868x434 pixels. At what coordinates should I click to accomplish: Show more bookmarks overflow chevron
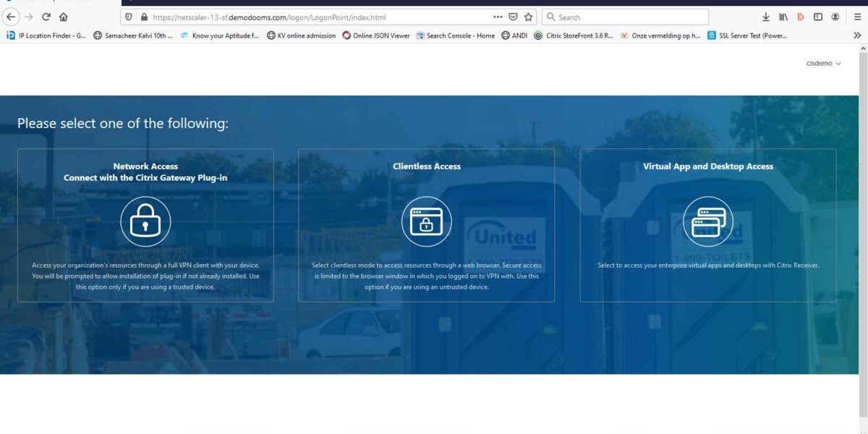point(857,35)
